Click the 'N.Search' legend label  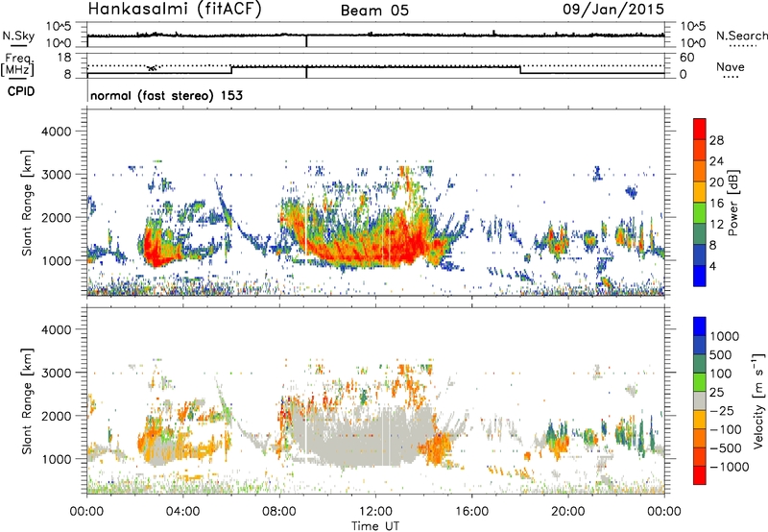[742, 36]
